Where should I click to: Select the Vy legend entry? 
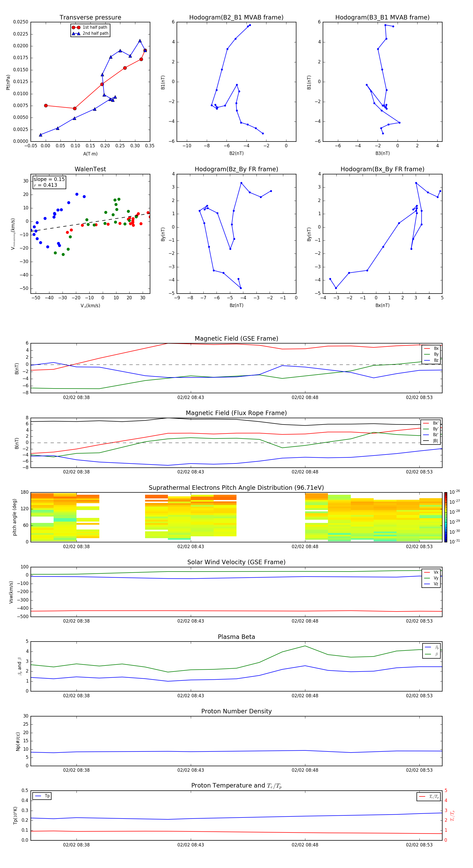[x=431, y=578]
